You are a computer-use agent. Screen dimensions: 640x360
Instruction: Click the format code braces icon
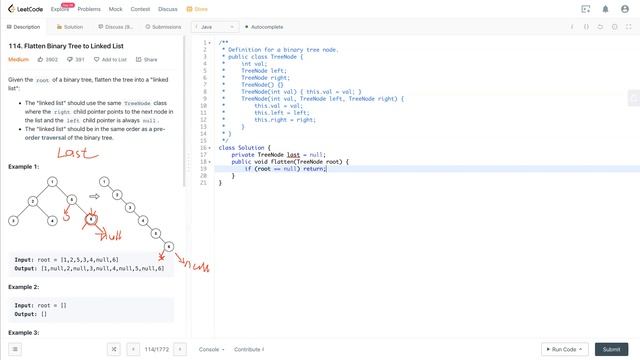[x=586, y=27]
